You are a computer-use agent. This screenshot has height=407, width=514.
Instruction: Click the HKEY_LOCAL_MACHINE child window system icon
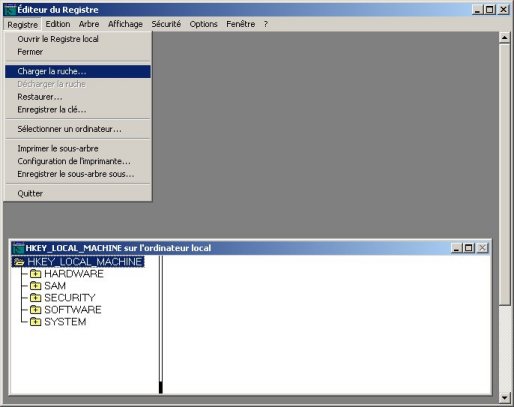[x=18, y=248]
